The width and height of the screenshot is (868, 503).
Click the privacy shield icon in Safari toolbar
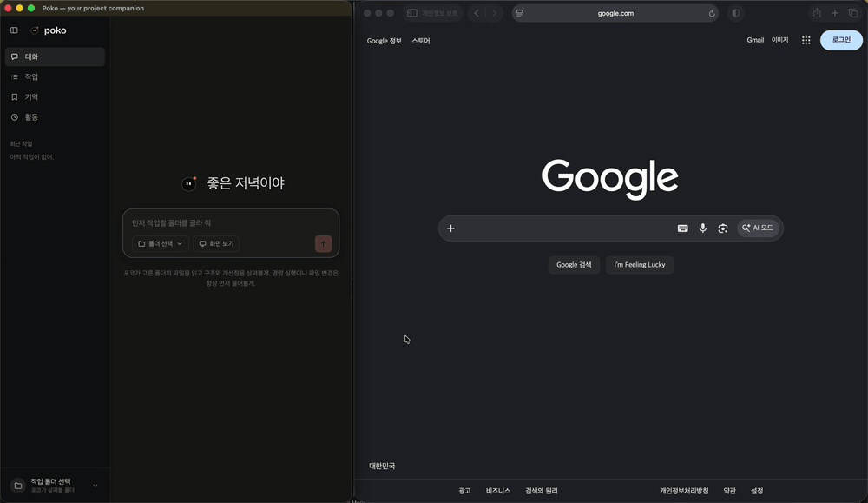pyautogui.click(x=736, y=13)
